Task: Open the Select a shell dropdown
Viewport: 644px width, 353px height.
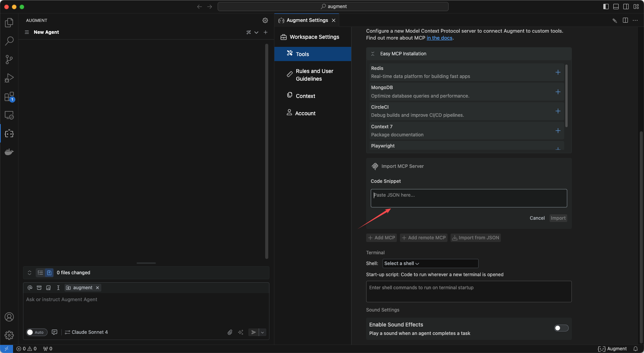Action: [430, 264]
